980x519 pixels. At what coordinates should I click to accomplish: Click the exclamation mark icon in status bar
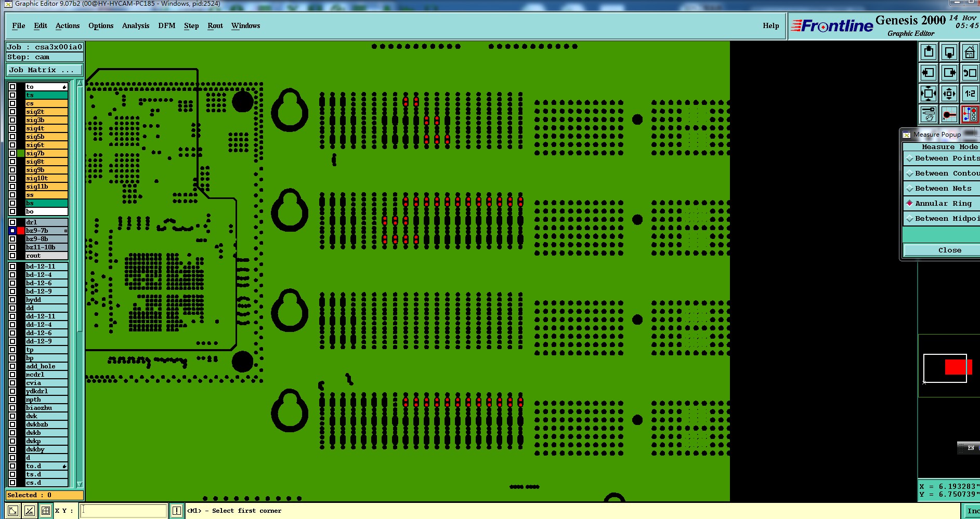coord(177,511)
